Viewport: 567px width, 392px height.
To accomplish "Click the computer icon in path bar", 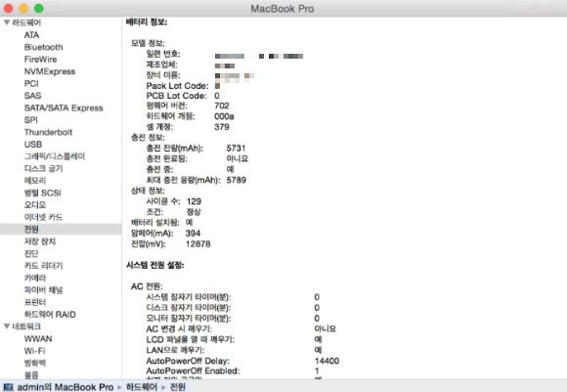I will pos(8,387).
